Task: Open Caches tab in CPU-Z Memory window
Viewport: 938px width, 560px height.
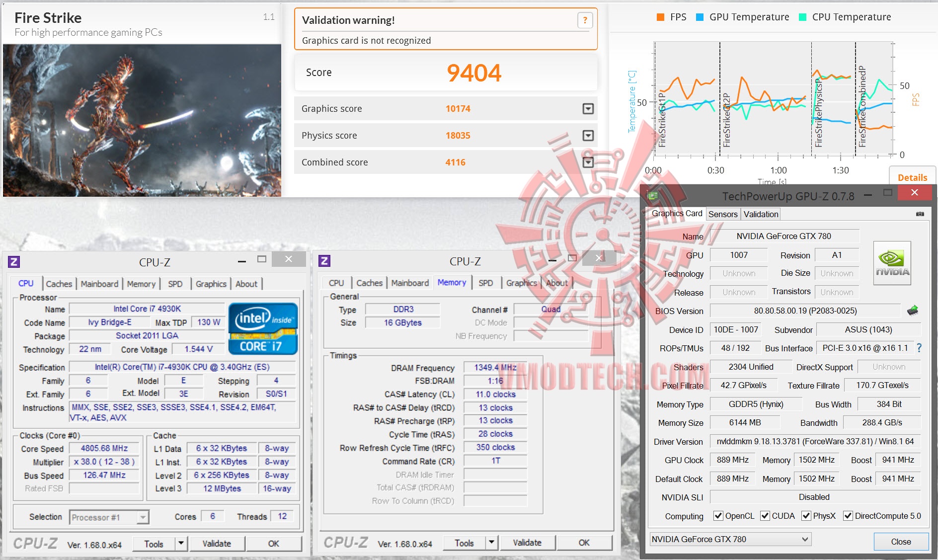Action: tap(370, 283)
